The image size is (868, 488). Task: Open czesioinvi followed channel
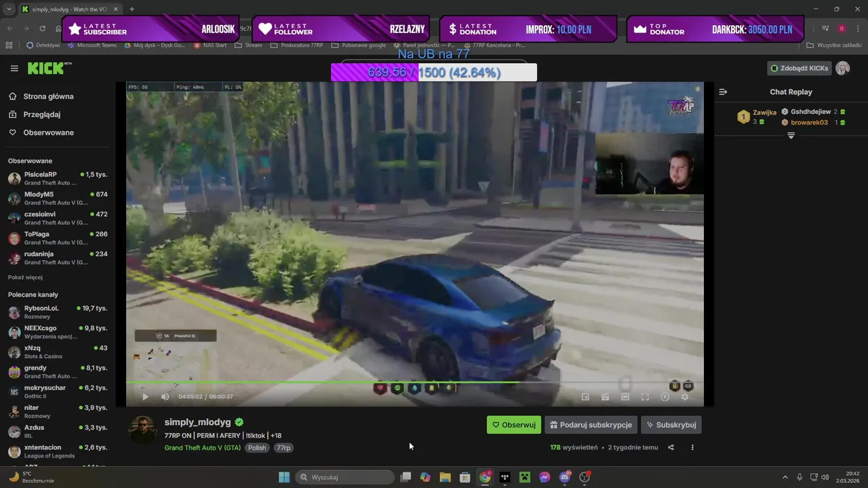57,218
